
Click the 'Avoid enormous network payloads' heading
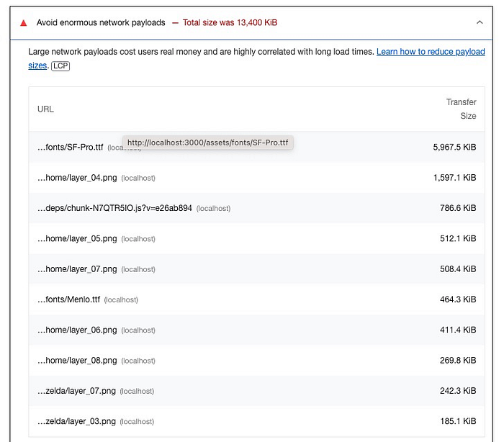pos(101,23)
